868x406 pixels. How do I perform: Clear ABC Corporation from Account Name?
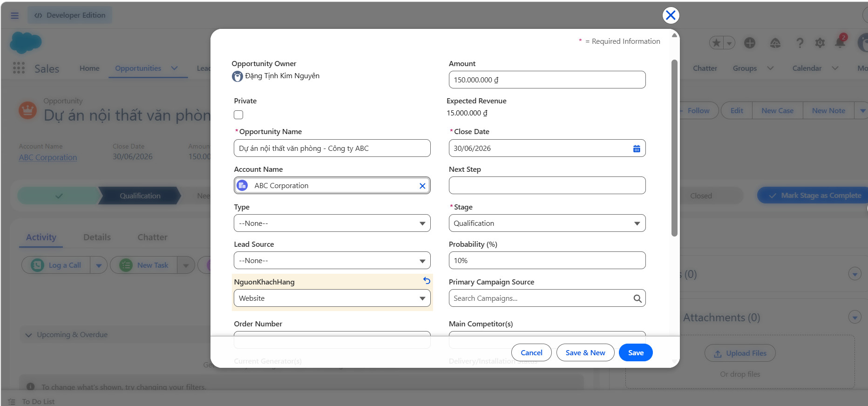422,186
